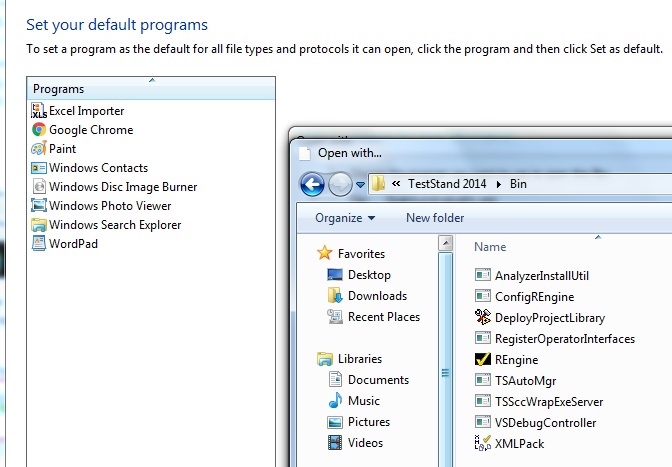This screenshot has width=672, height=467.
Task: Select the XMLPack file name
Action: pos(519,444)
